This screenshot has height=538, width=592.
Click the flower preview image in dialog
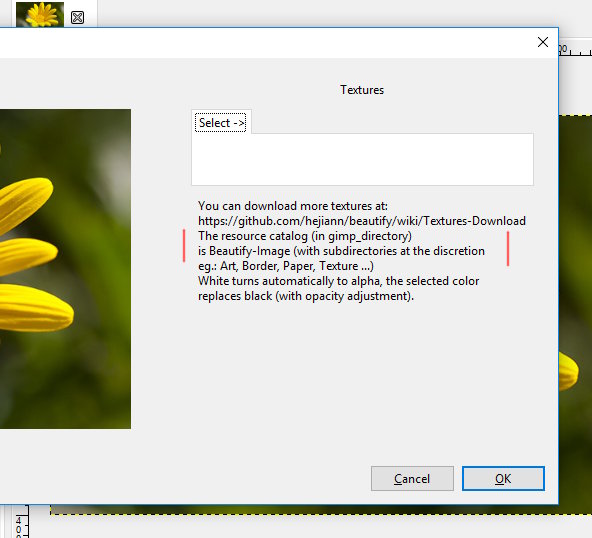click(65, 269)
